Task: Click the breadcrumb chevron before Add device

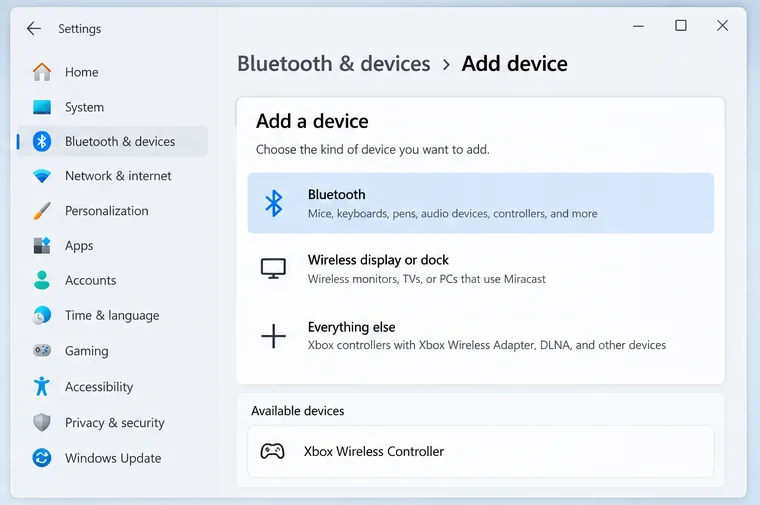Action: coord(446,64)
